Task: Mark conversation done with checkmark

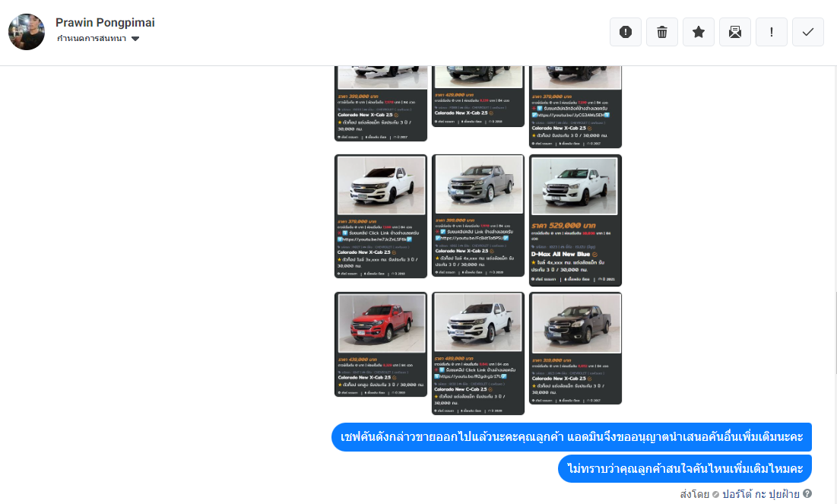Action: click(808, 32)
